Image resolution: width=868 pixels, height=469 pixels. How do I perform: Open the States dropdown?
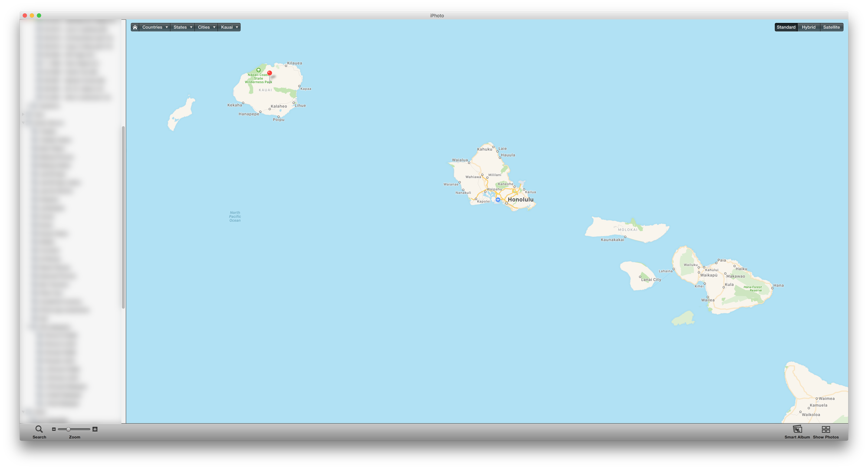183,27
